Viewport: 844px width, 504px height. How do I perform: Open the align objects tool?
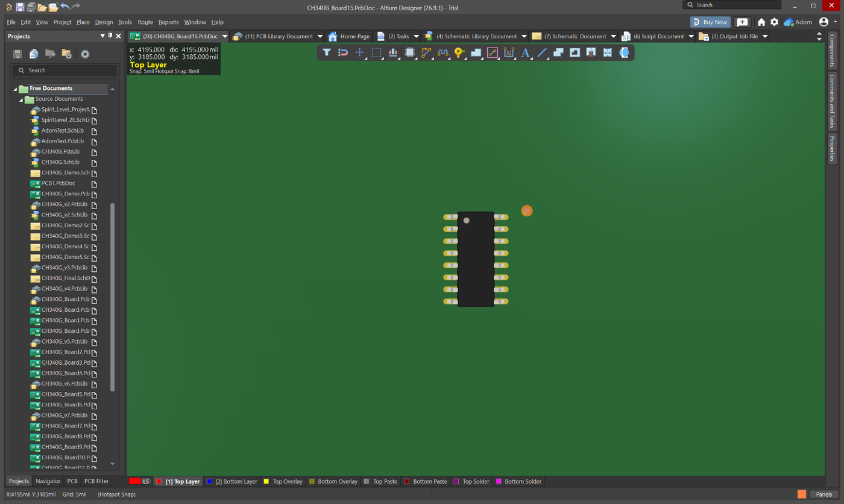pos(393,52)
